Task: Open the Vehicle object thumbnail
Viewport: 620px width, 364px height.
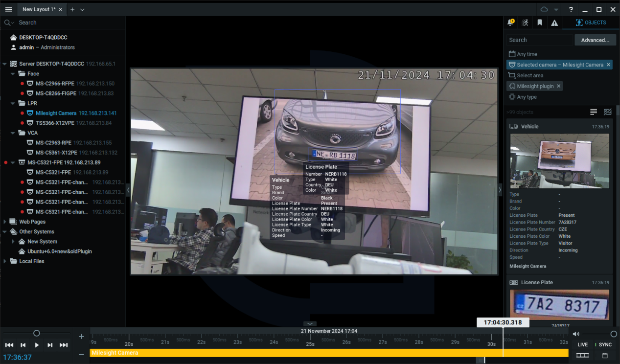Action: 560,161
